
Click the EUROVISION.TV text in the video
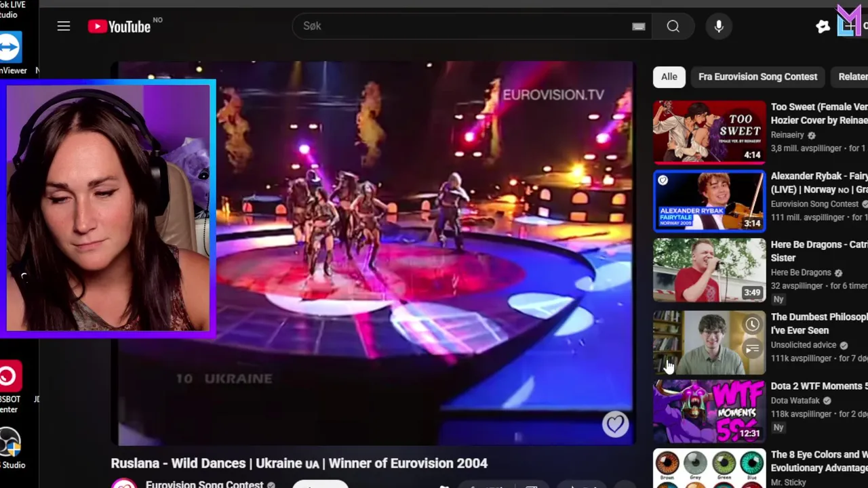pyautogui.click(x=553, y=95)
